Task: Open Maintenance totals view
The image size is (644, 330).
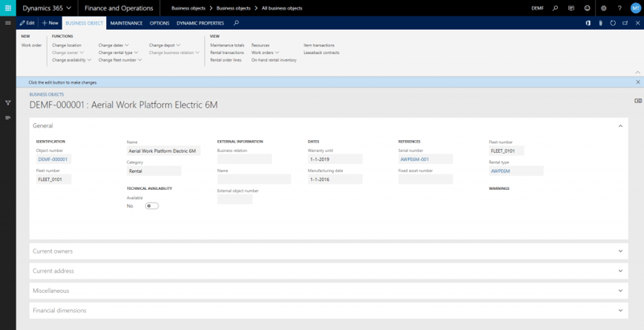Action: point(227,45)
